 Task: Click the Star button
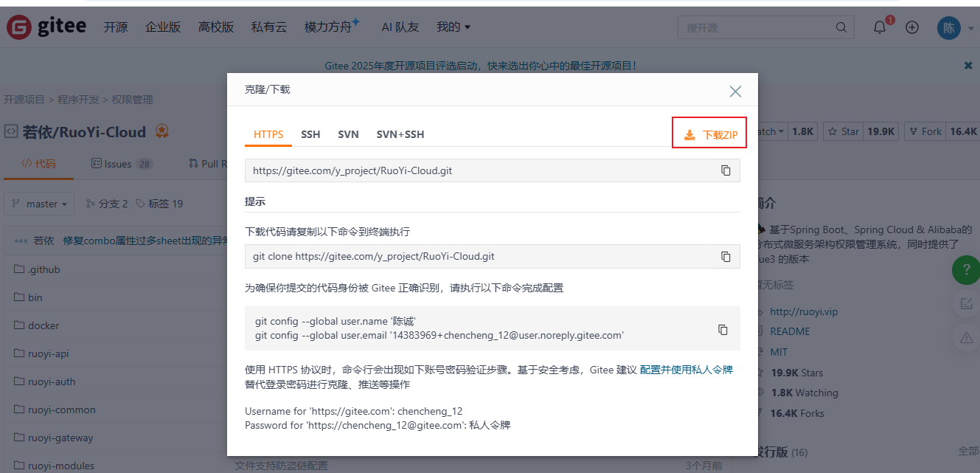pos(844,131)
